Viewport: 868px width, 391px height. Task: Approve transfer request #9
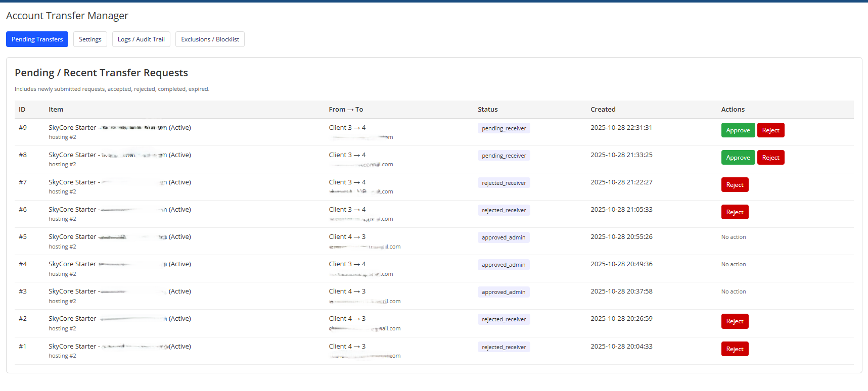coord(738,130)
